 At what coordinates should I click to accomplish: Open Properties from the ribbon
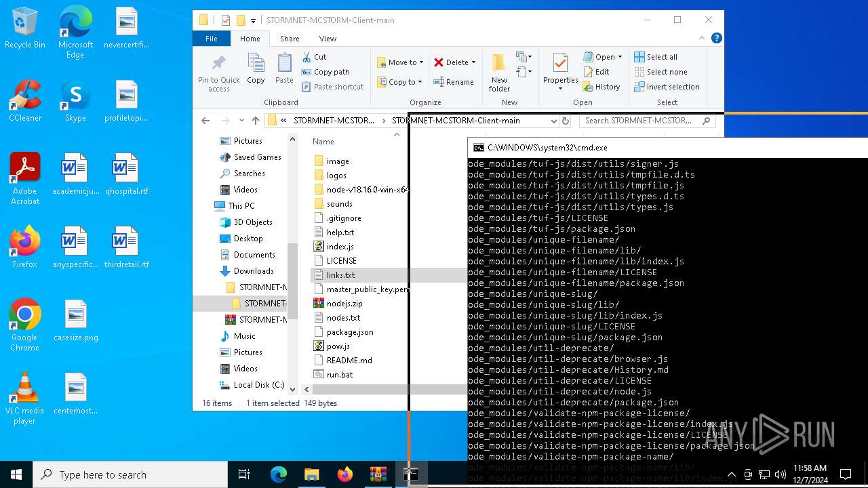click(560, 71)
